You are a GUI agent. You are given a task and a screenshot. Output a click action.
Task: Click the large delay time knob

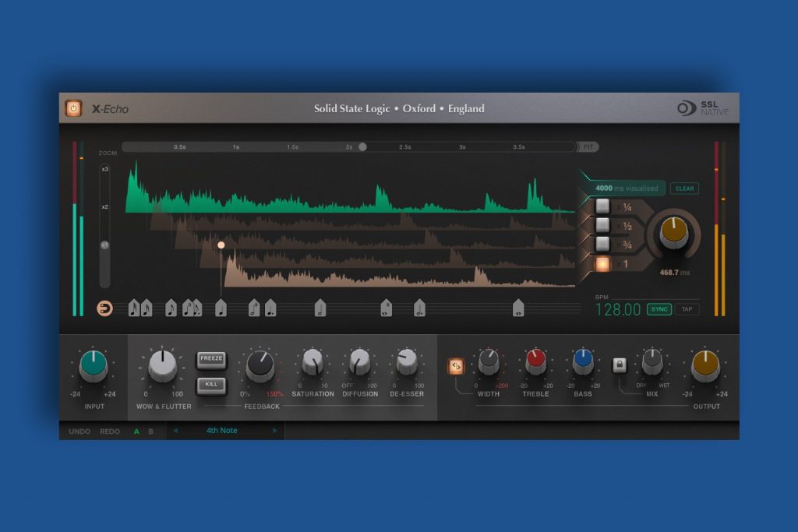coord(674,234)
